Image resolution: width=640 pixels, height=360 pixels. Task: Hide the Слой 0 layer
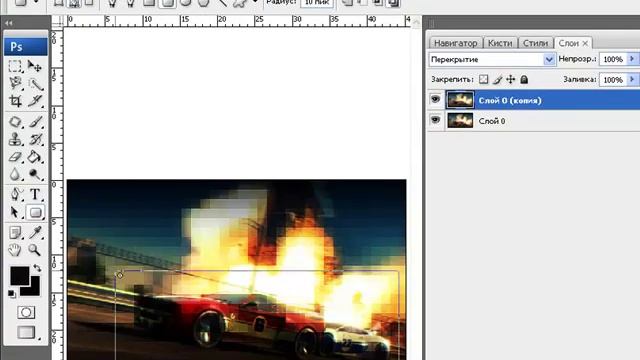coord(436,120)
